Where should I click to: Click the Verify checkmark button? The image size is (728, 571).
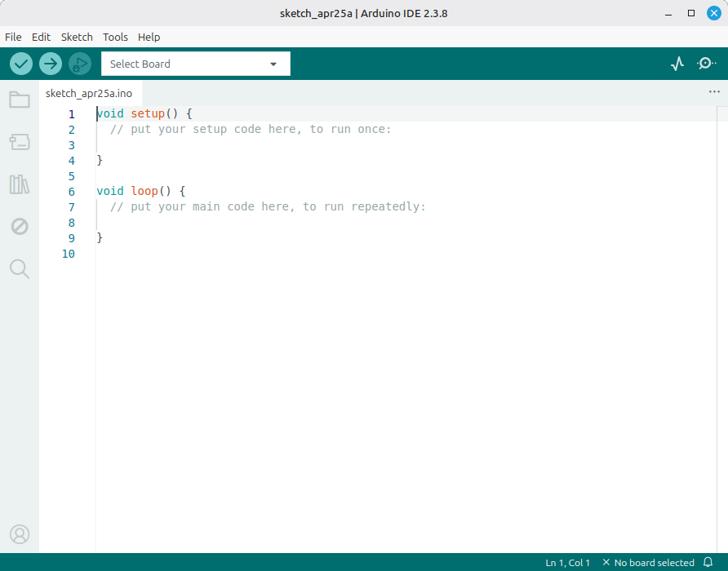[x=21, y=64]
